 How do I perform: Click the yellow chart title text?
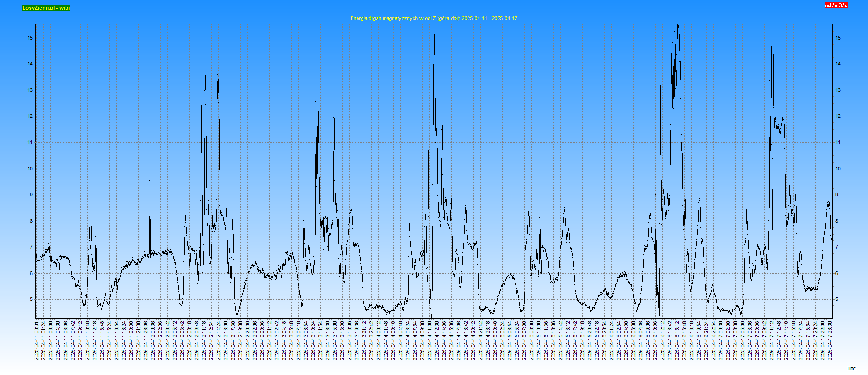[434, 18]
